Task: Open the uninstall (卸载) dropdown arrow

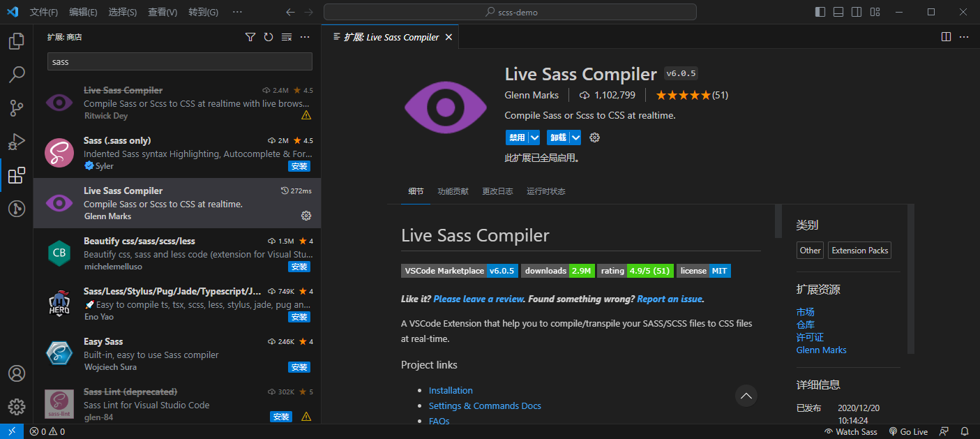Action: (x=575, y=137)
